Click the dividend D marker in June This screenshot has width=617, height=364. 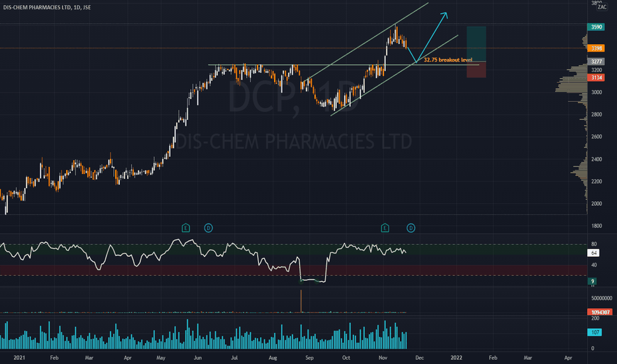coord(209,228)
